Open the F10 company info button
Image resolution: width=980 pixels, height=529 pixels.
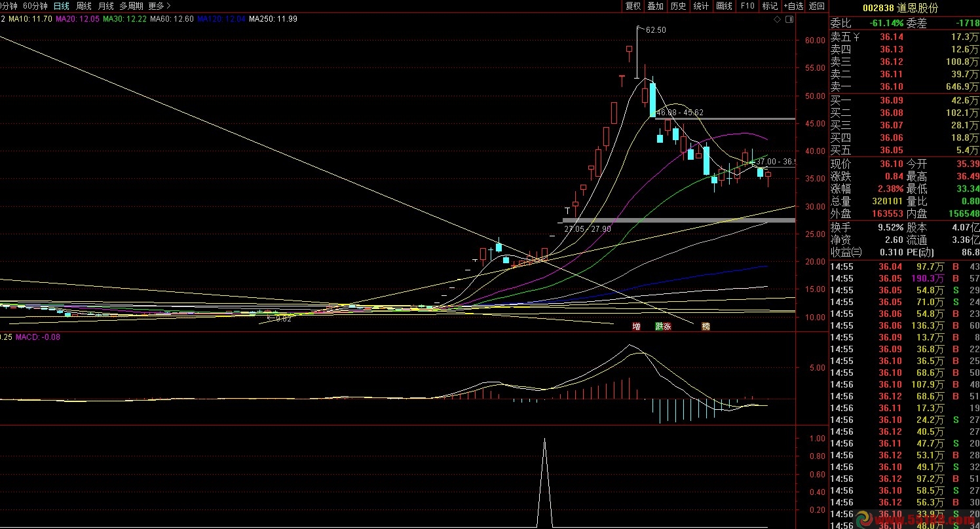point(747,6)
